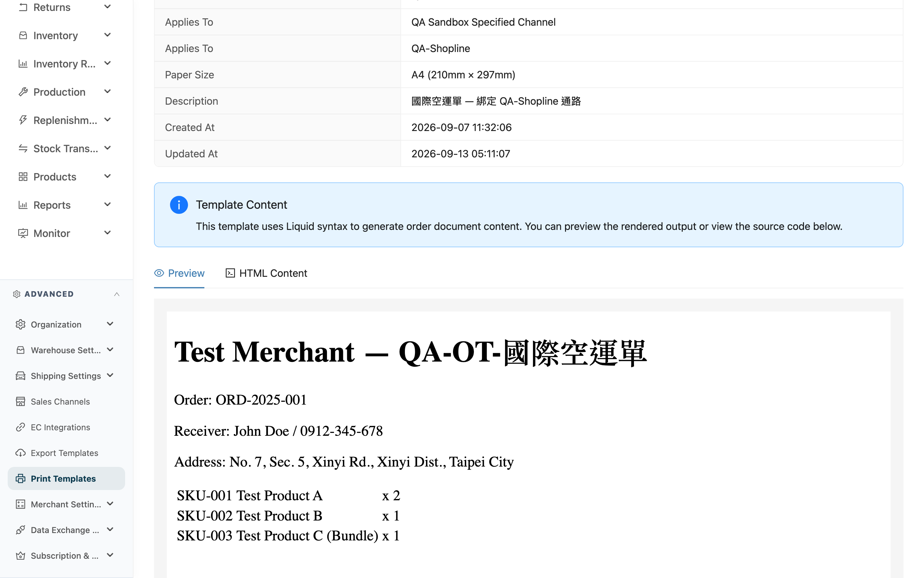This screenshot has height=578, width=924.
Task: Expand the Inventory menu chevron
Action: coord(108,35)
